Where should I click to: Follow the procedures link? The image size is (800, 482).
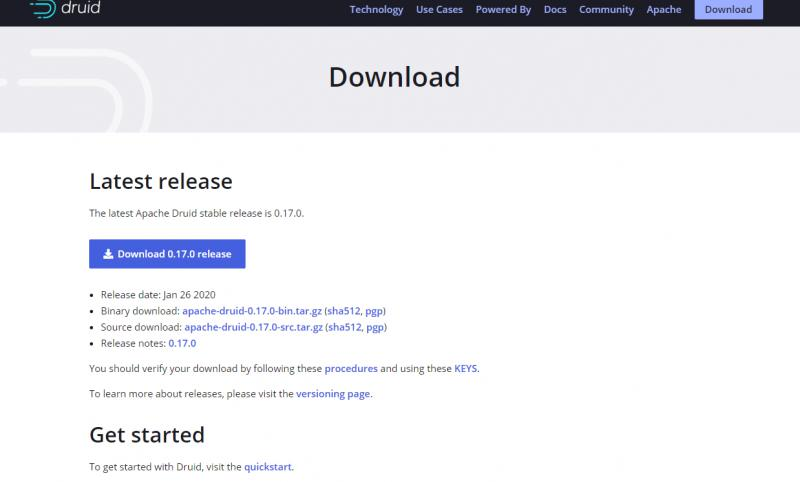(351, 368)
